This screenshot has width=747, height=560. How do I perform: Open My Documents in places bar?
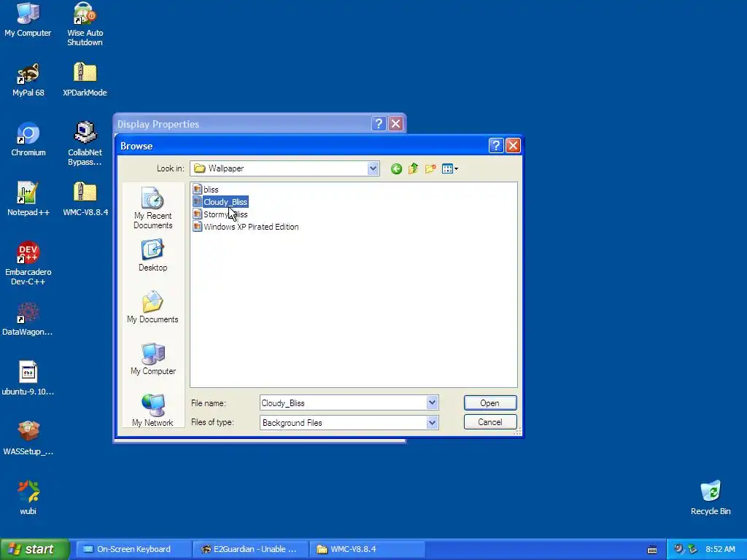point(153,307)
